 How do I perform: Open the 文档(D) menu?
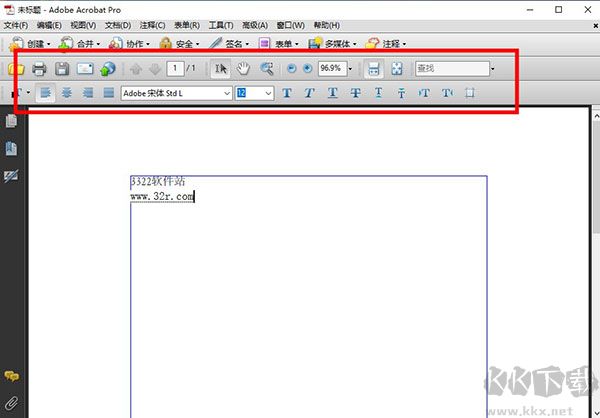click(x=118, y=25)
